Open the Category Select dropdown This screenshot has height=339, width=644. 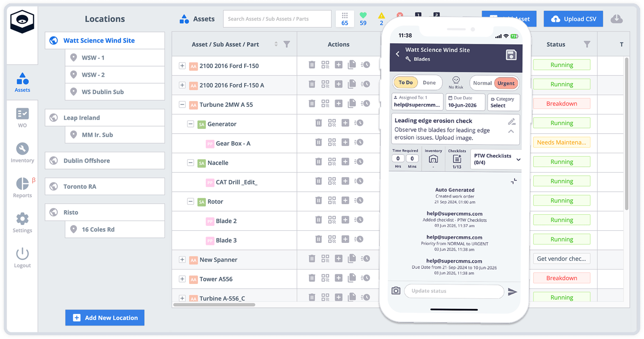coord(504,102)
